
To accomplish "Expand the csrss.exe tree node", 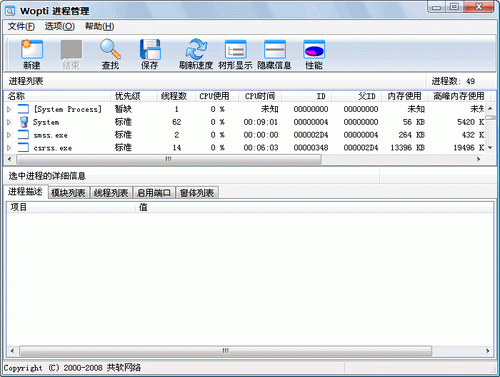I will point(9,147).
